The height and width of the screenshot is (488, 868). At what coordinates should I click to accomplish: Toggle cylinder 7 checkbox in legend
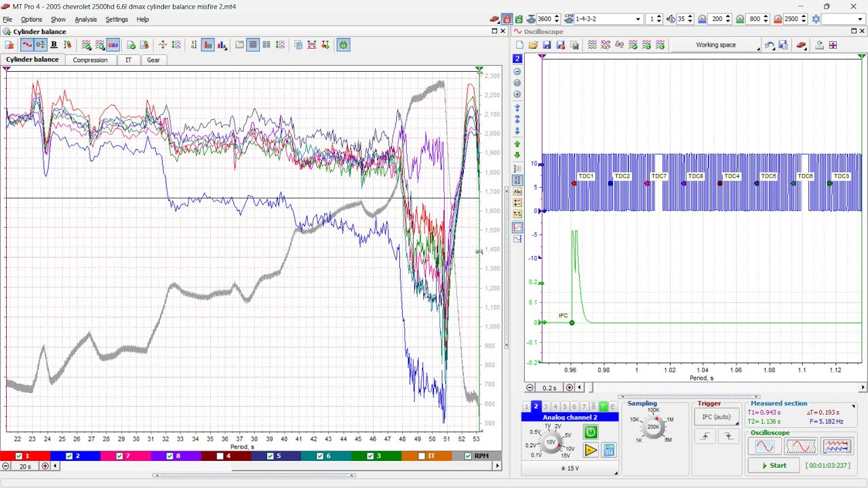click(119, 456)
